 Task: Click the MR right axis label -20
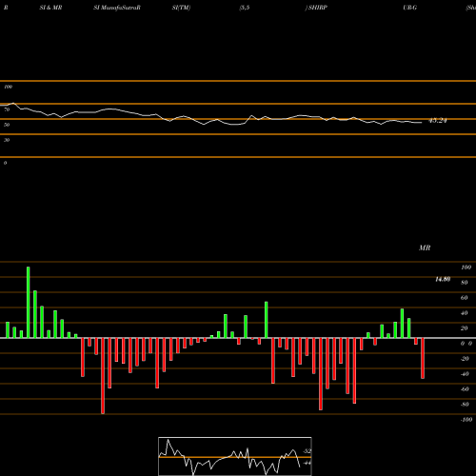point(465,359)
